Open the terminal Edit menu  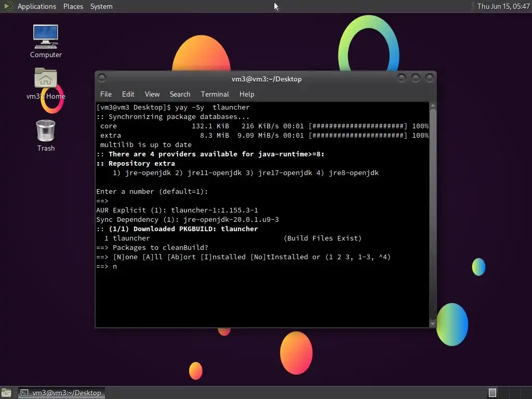tap(128, 95)
